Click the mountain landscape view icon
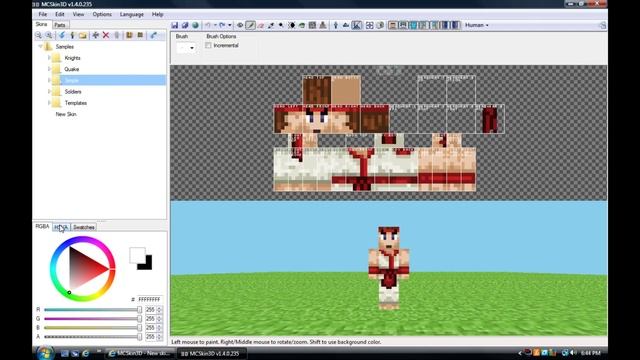This screenshot has height=360, width=640. click(x=346, y=25)
